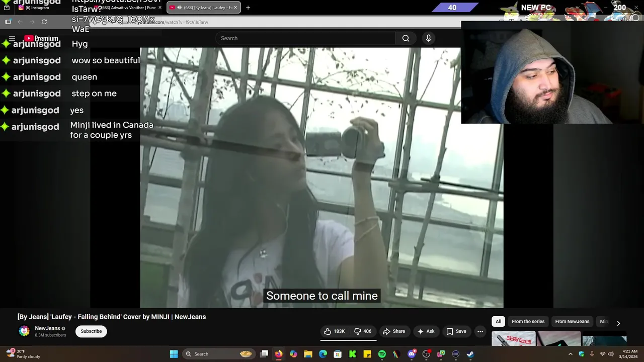Like the video with 183K likes
The height and width of the screenshot is (362, 644).
(x=335, y=331)
